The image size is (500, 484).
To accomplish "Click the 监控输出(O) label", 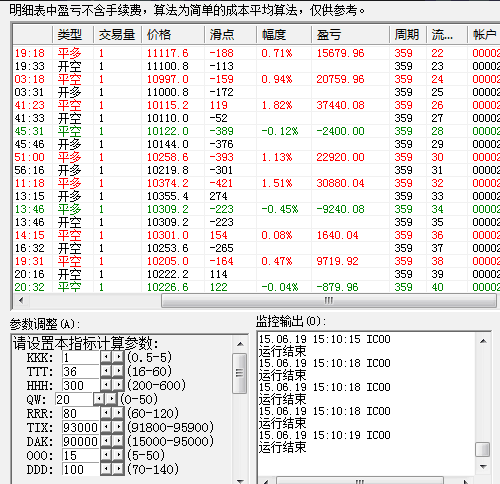I will 291,321.
